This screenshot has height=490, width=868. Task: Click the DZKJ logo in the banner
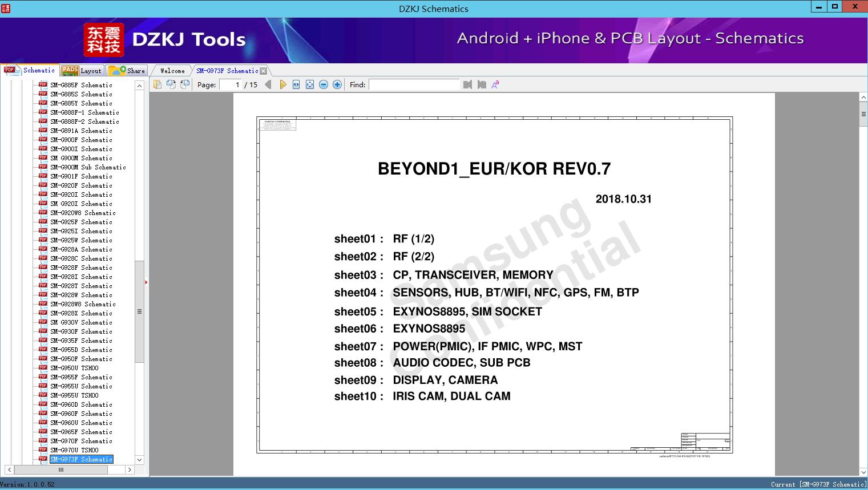pyautogui.click(x=104, y=39)
